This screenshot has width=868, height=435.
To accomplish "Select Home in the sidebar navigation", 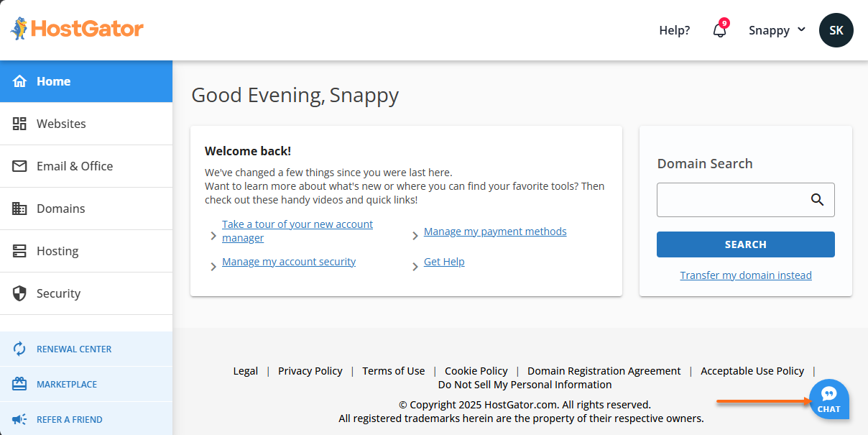I will coord(52,81).
